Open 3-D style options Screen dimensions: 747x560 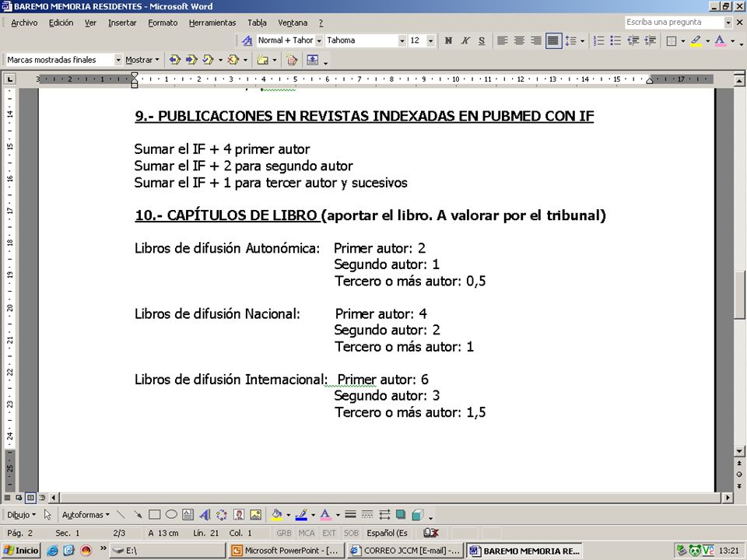417,515
